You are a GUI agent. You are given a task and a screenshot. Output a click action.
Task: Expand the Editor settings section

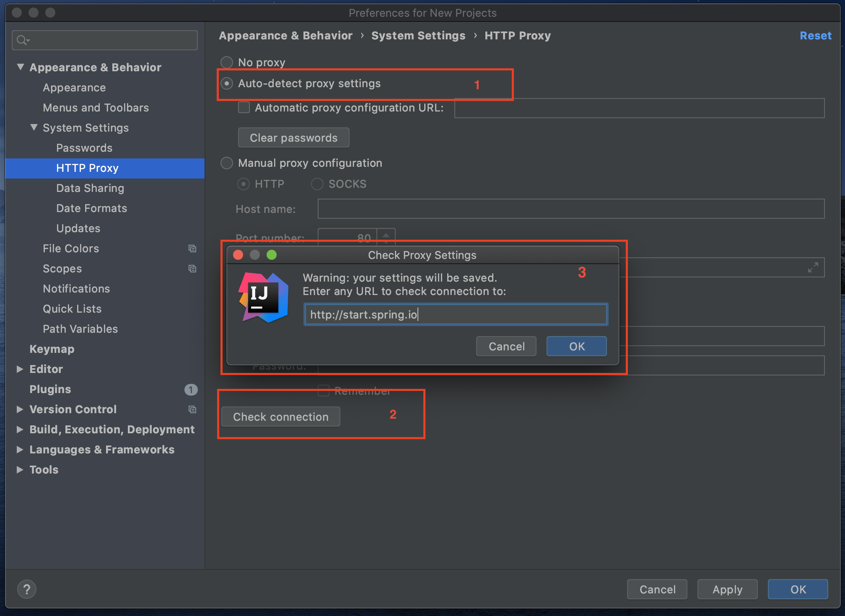(x=20, y=369)
